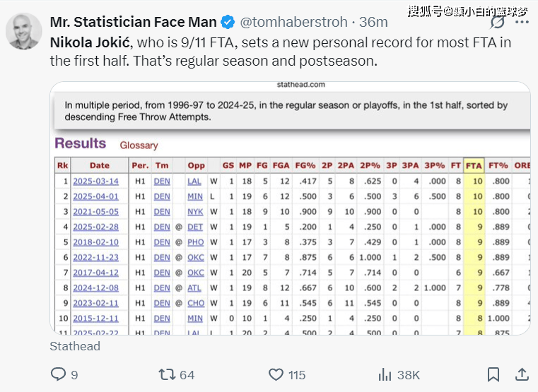The image size is (538, 392).
Task: Click the reply comment icon
Action: coord(59,374)
